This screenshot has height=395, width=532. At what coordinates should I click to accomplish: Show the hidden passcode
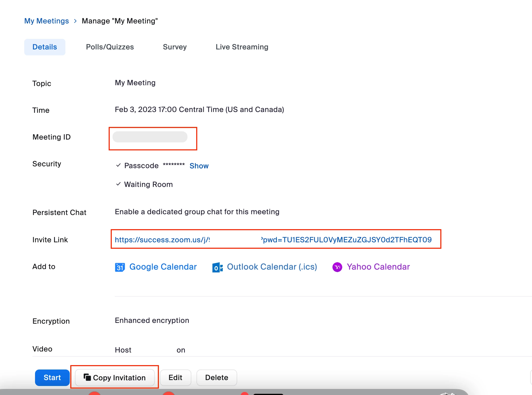tap(199, 166)
